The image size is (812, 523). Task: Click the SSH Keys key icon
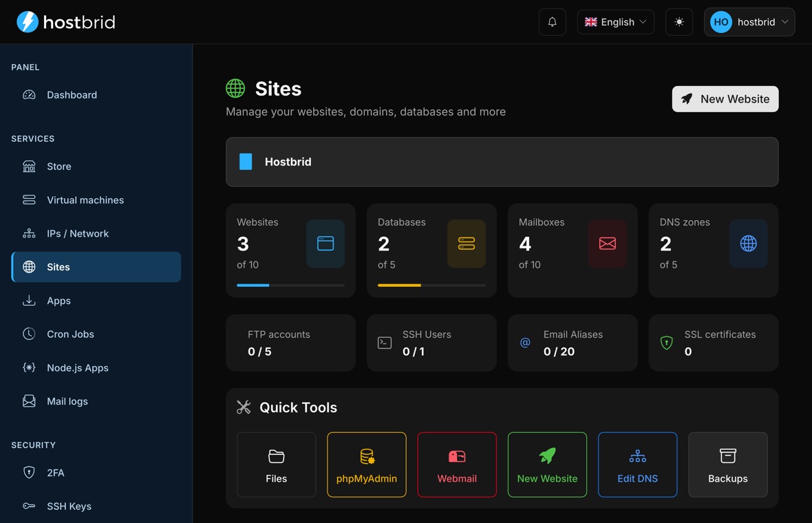click(29, 506)
